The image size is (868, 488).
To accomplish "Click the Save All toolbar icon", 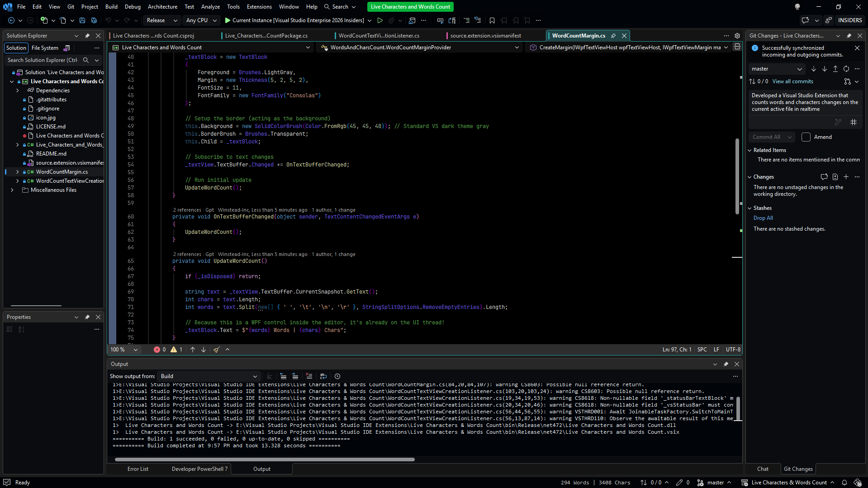I will point(94,20).
